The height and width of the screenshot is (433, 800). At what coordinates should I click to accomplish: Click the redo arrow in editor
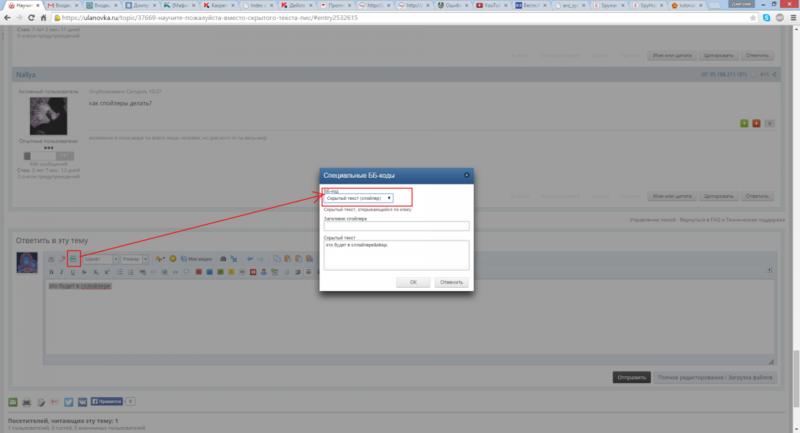(x=261, y=259)
